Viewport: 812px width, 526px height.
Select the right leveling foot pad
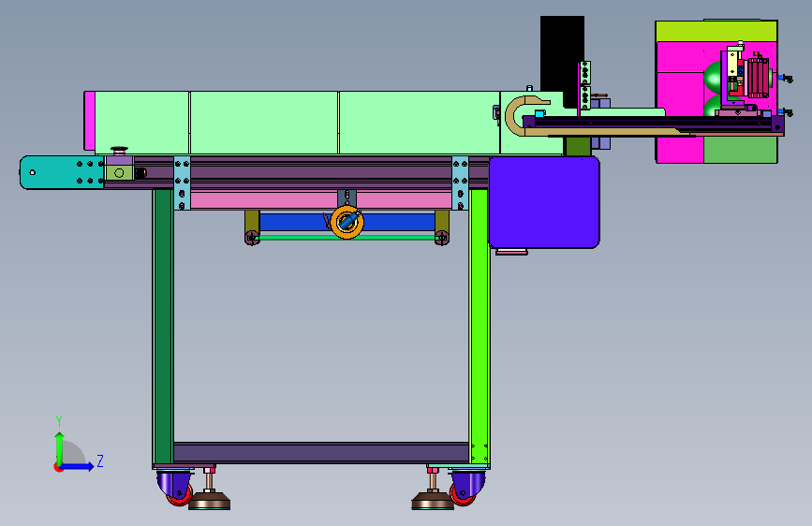(x=433, y=501)
